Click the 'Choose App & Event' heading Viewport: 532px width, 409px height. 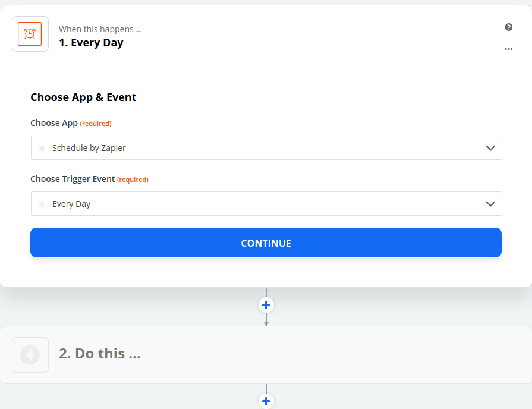pyautogui.click(x=83, y=97)
